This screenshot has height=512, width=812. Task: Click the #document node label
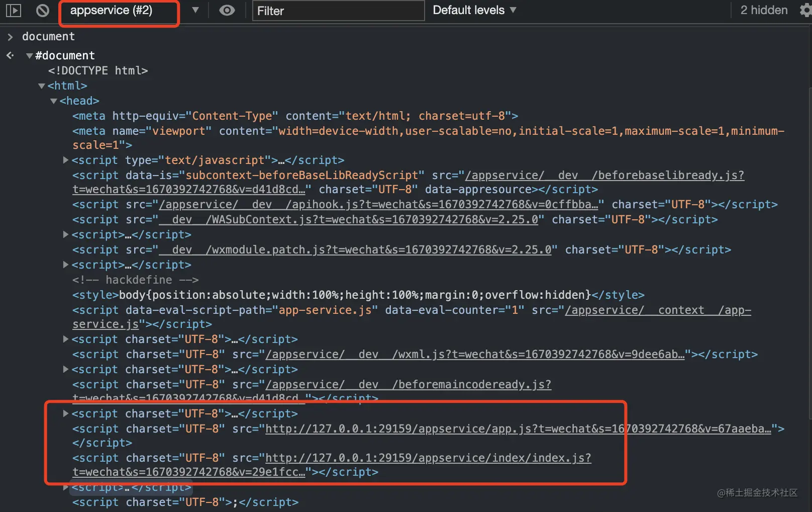coord(65,56)
